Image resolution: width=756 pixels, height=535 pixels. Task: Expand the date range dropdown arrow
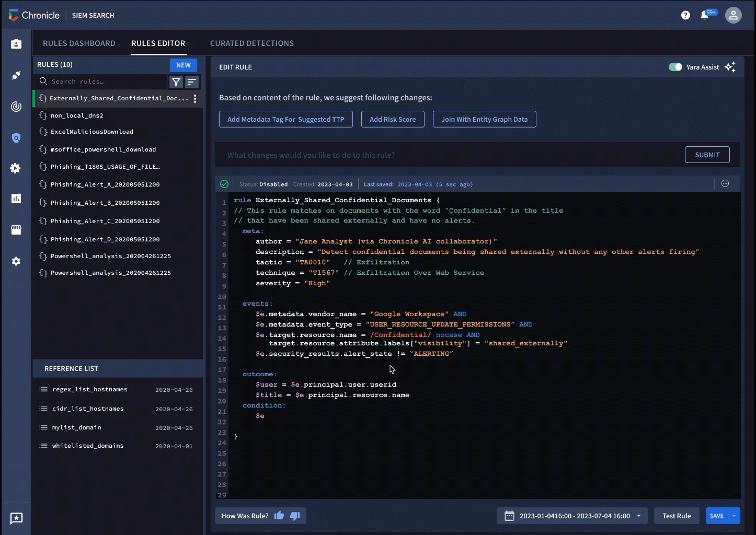[639, 516]
